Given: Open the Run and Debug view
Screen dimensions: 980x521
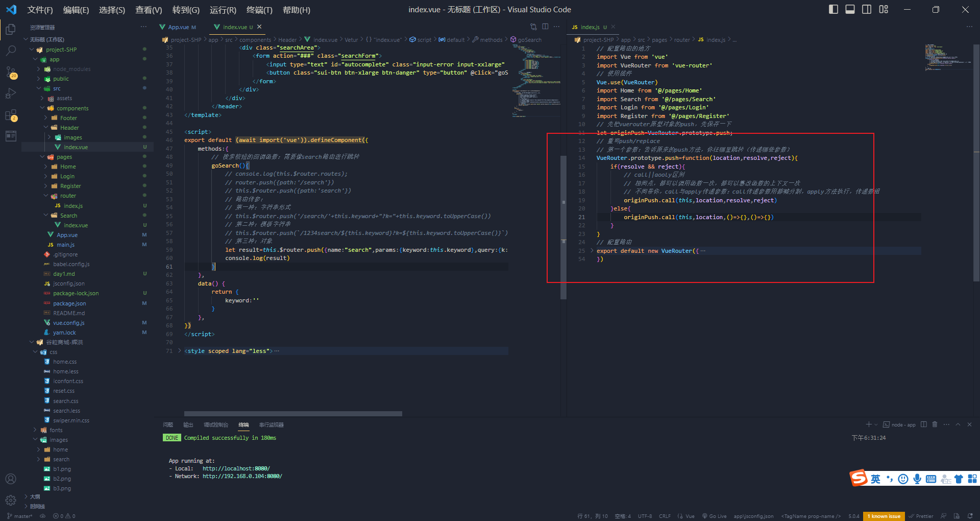Looking at the screenshot, I should (x=11, y=93).
